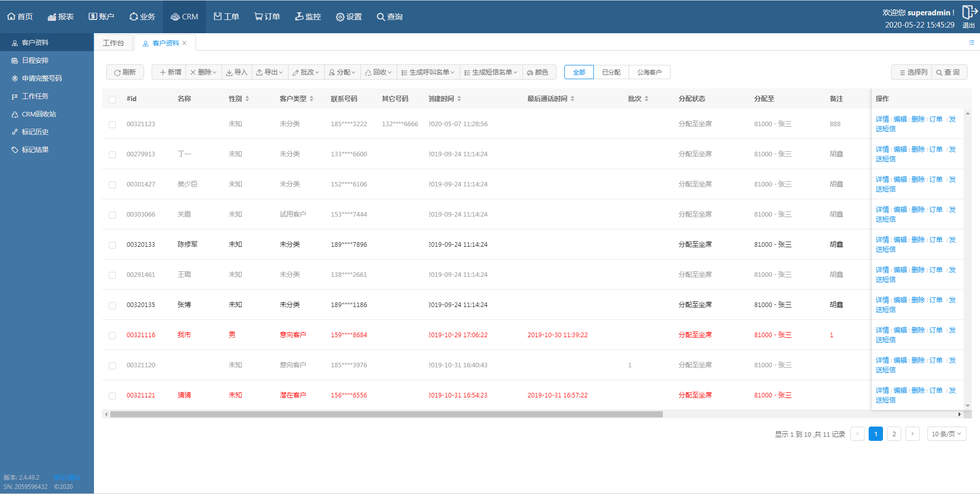The width and height of the screenshot is (980, 494).
Task: Filter by public sea customers
Action: (649, 73)
